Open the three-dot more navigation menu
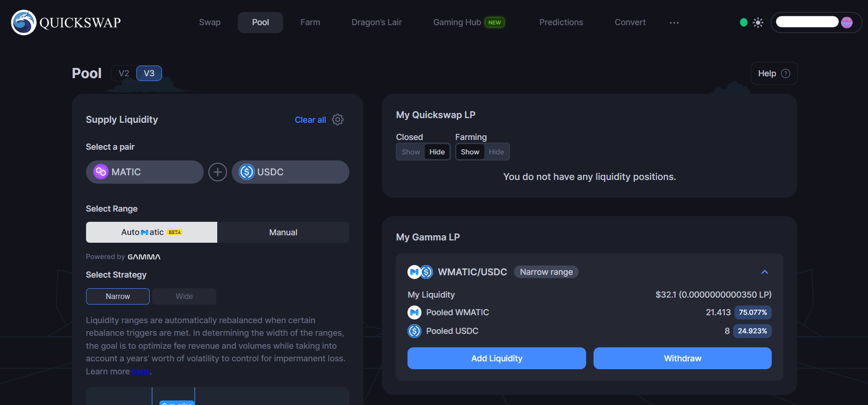The height and width of the screenshot is (405, 868). 674,22
